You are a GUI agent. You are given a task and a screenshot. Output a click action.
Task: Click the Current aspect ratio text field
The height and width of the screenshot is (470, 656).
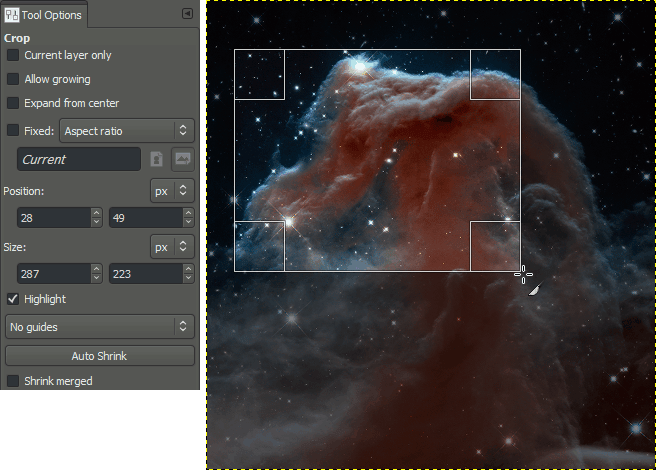click(x=79, y=159)
